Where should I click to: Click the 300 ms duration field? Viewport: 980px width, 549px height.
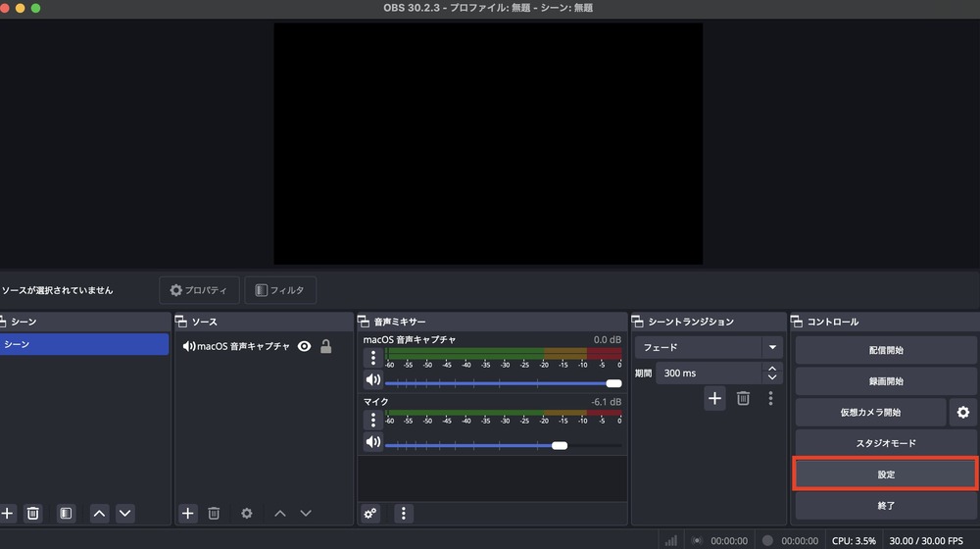coord(709,374)
